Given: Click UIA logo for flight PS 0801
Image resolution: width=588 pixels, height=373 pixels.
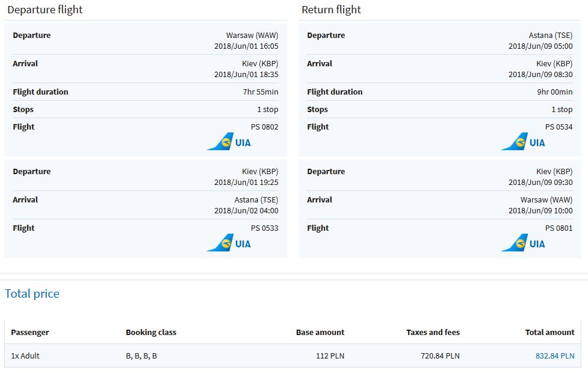Looking at the screenshot, I should click(523, 243).
